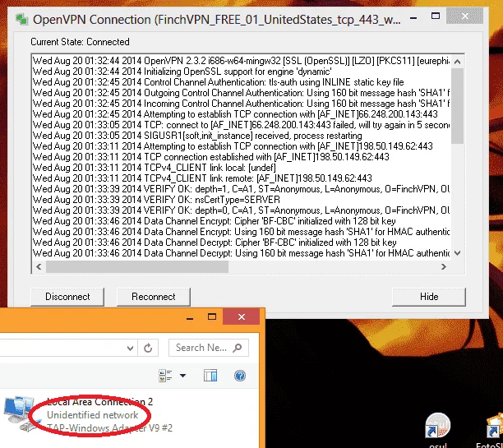This screenshot has width=503, height=448.
Task: Close the Network Connections window
Action: point(242,317)
